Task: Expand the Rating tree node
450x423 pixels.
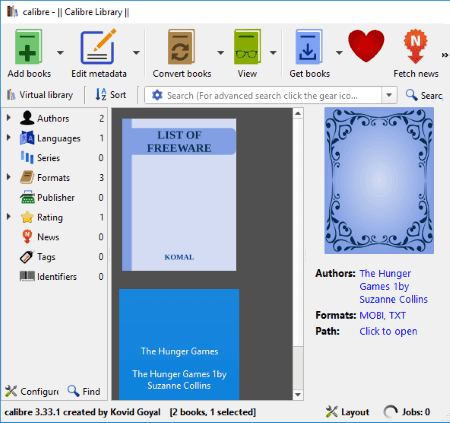Action: [x=9, y=217]
